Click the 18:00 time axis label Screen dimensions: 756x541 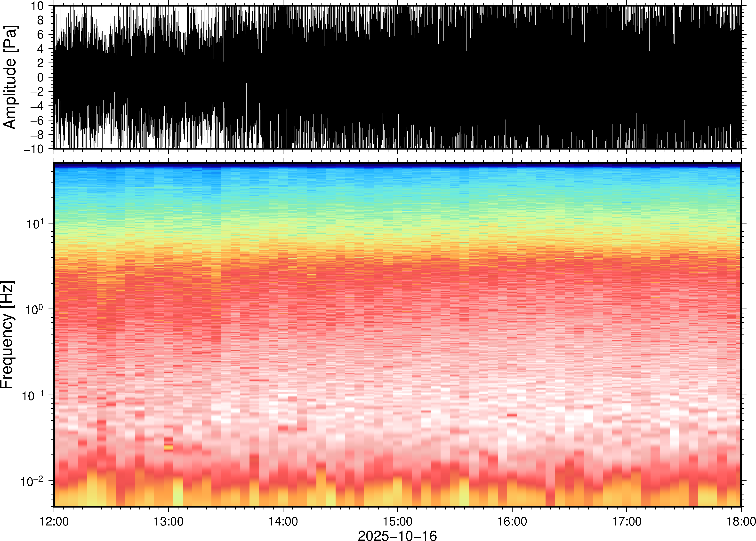pyautogui.click(x=741, y=521)
